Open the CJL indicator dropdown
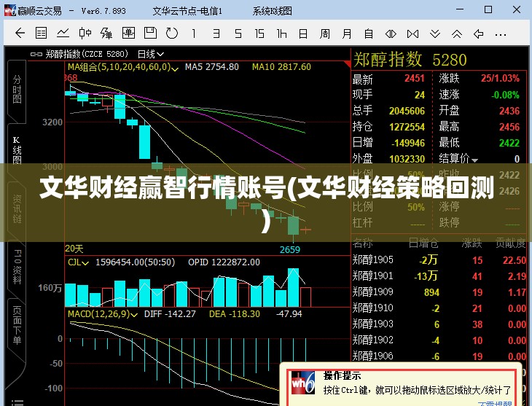 [78, 262]
